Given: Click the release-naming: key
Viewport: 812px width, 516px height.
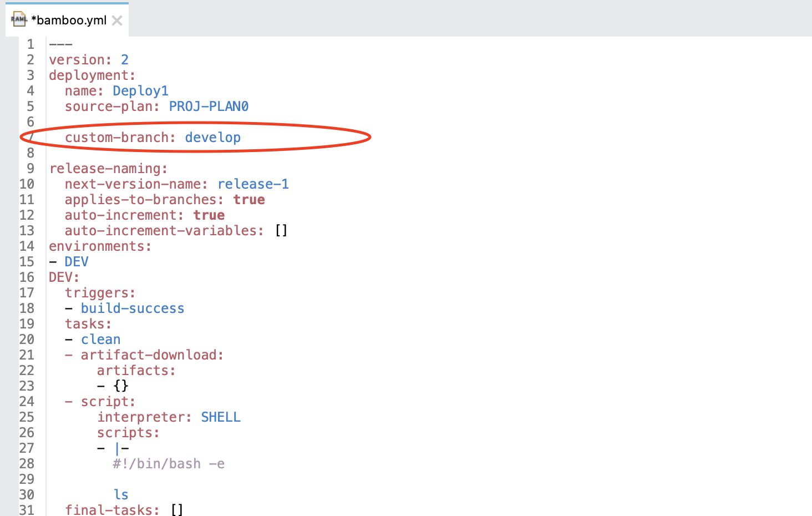Looking at the screenshot, I should [108, 169].
